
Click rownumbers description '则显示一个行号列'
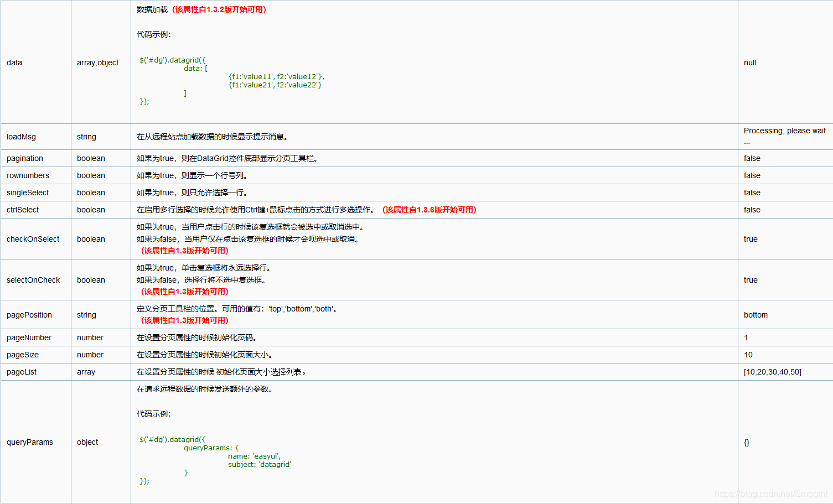tap(192, 175)
